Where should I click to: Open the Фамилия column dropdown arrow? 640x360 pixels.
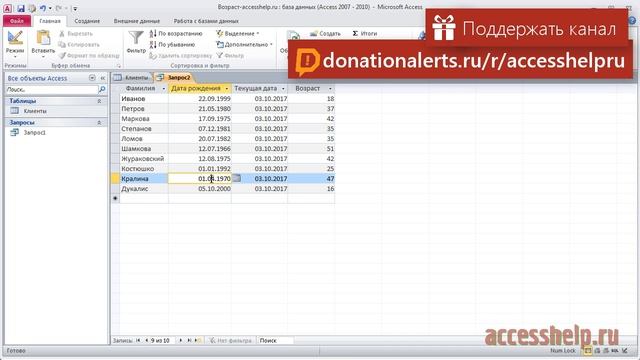(164, 89)
